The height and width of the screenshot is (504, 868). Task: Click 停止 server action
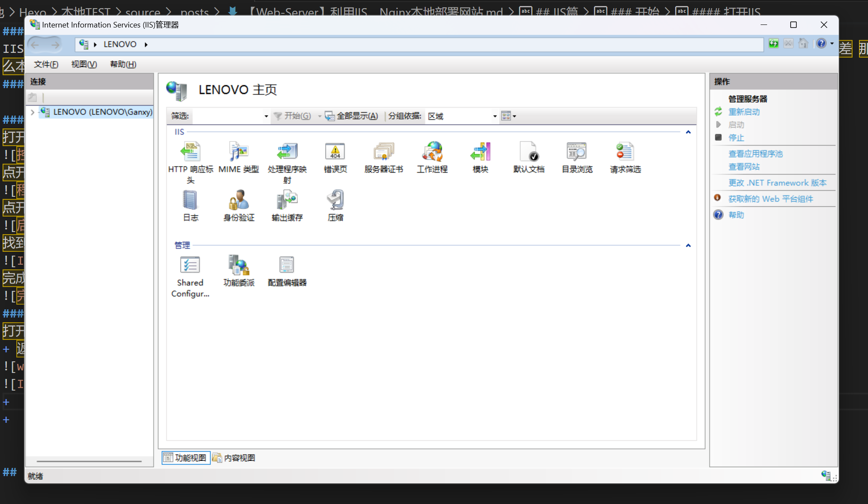coord(736,138)
